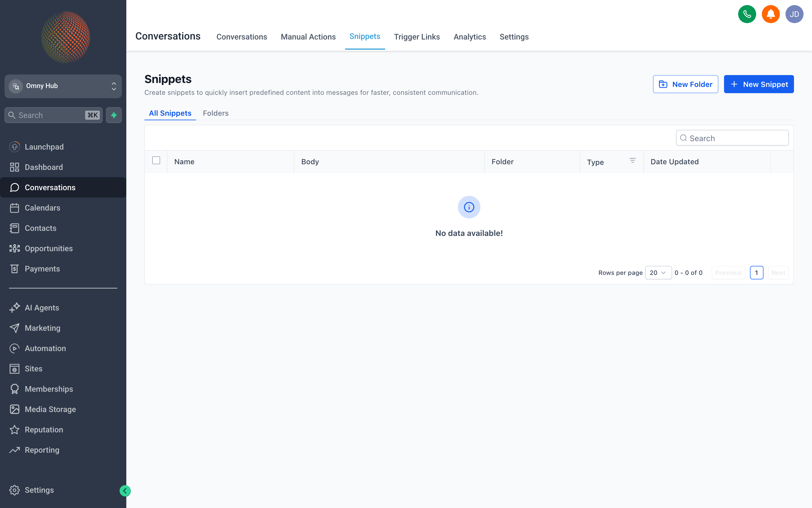Click the Conversations chat bubble icon
812x508 pixels.
pyautogui.click(x=14, y=187)
